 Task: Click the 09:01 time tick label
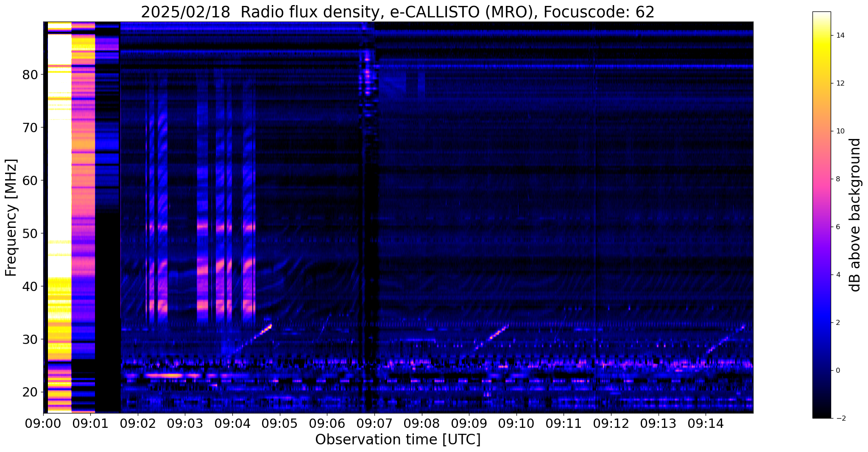[90, 423]
